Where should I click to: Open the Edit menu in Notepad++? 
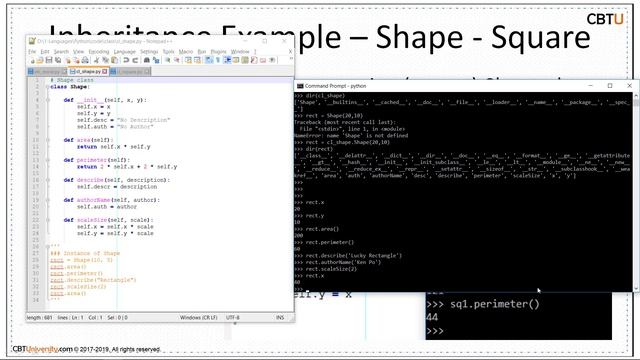(x=45, y=51)
